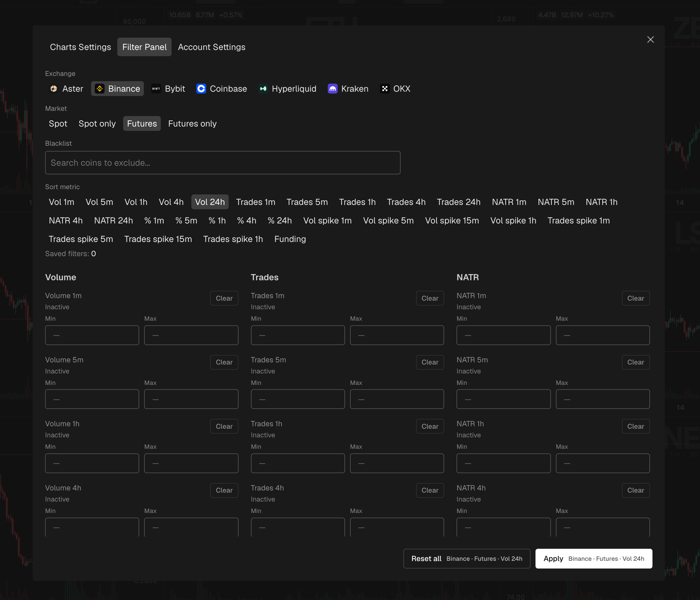Close the settings dialog with X
700x600 pixels.
[650, 40]
